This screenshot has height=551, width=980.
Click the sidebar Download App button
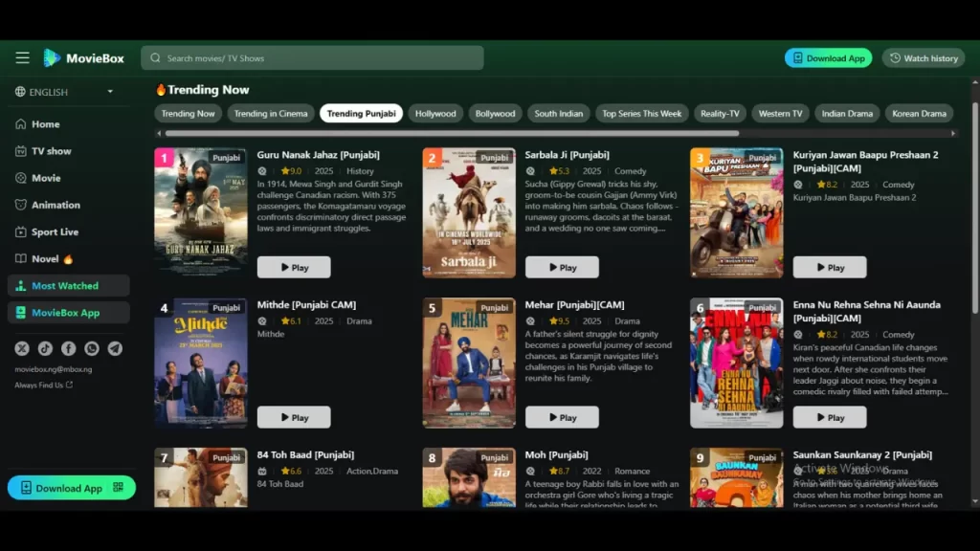coord(71,487)
